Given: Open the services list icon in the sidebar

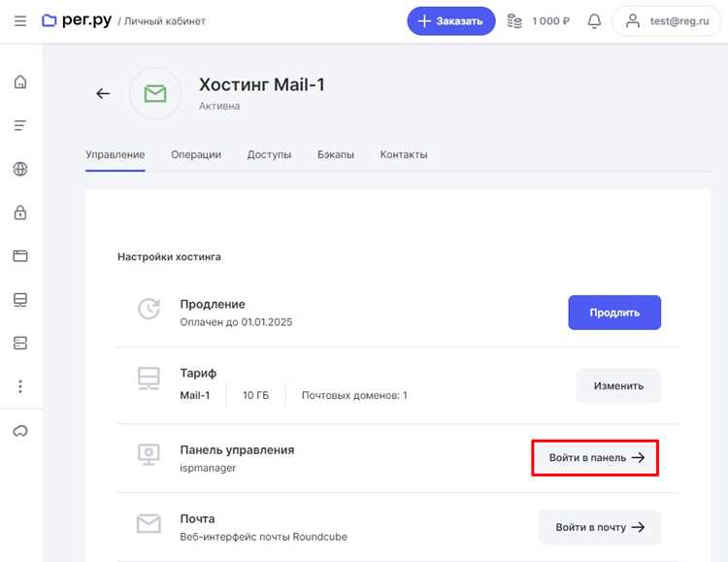Looking at the screenshot, I should [20, 125].
